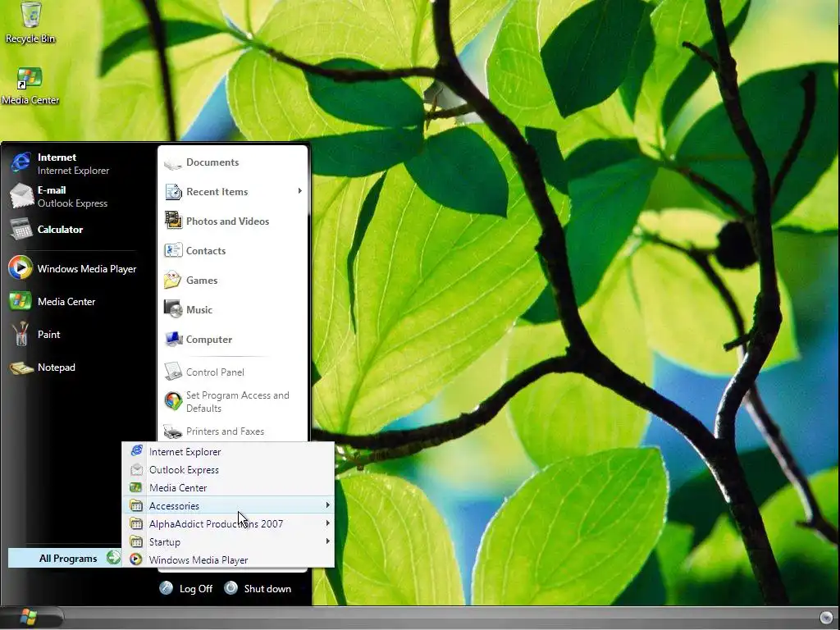Click the Set Program Access icon

[173, 400]
